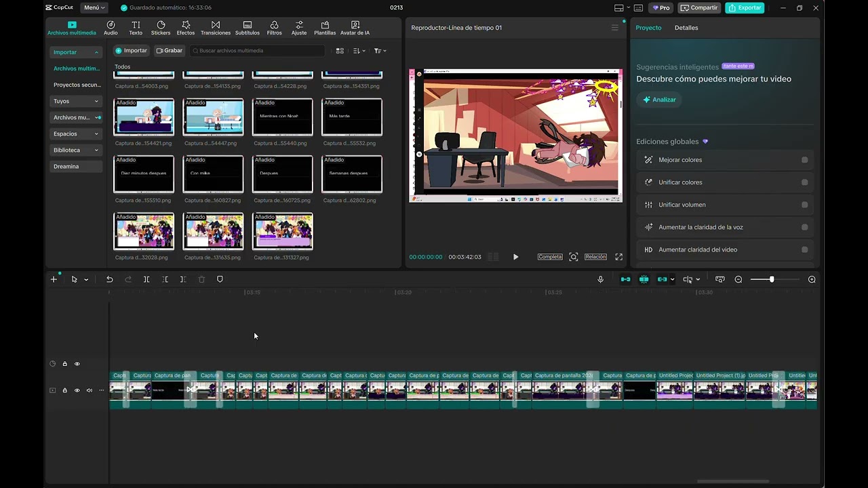Click the Grabar button

click(170, 51)
